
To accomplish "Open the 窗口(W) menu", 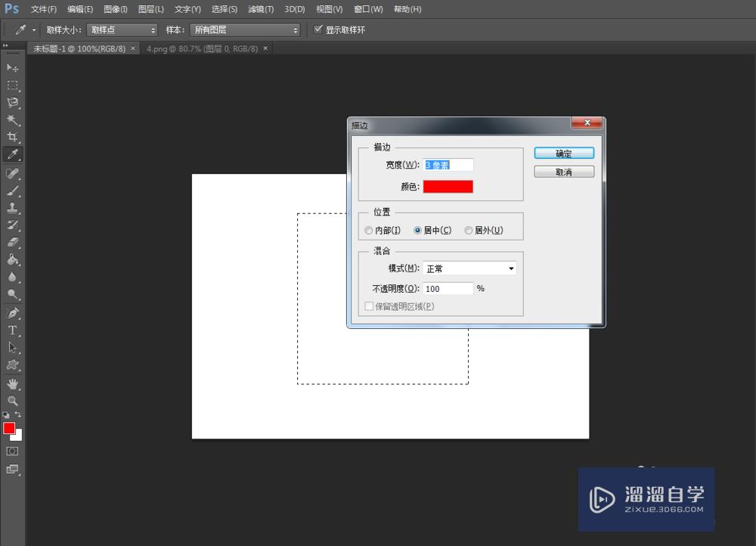I will [368, 9].
